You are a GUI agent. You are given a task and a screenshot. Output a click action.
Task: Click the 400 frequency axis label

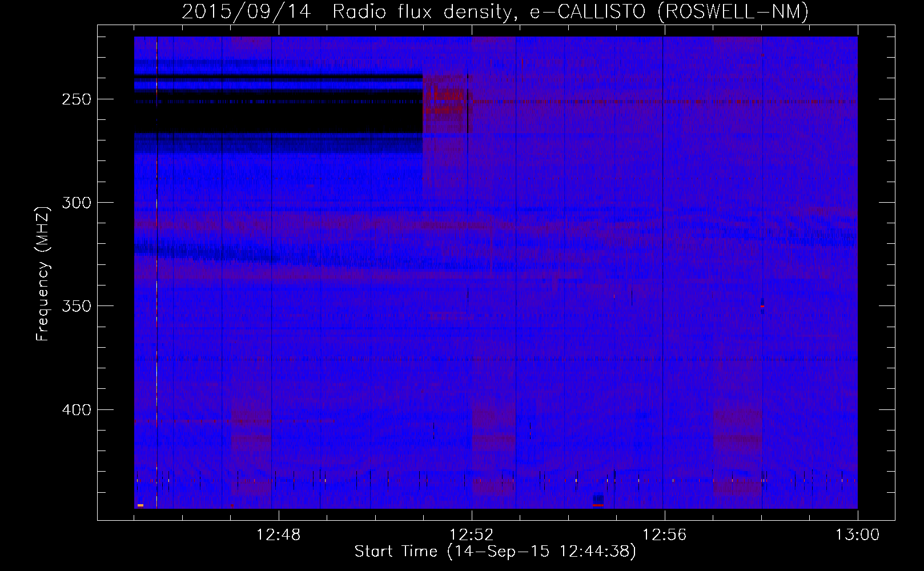[x=76, y=410]
